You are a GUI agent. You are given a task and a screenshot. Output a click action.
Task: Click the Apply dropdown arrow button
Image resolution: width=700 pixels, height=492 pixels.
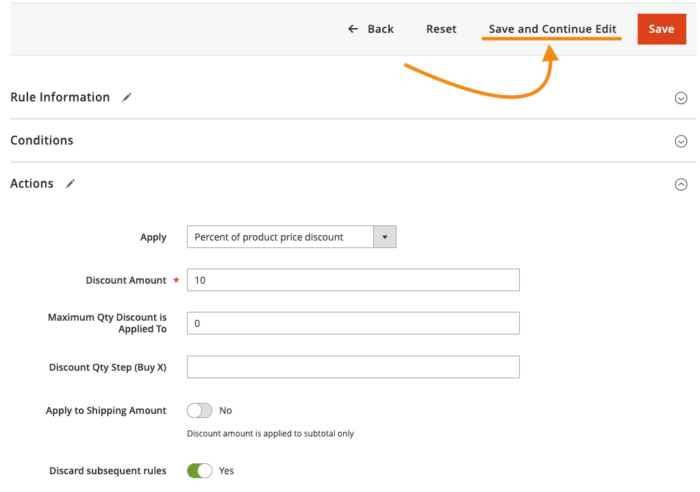click(385, 237)
